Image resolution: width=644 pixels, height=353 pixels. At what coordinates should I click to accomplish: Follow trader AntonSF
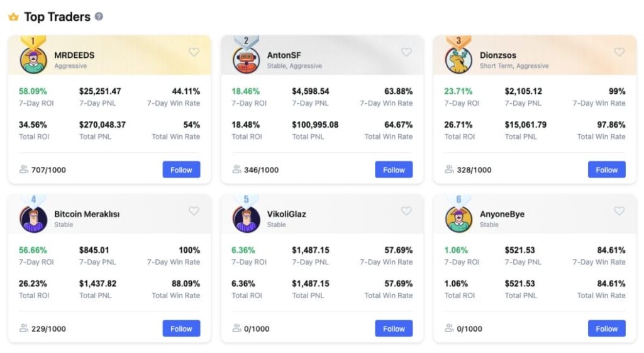click(394, 169)
